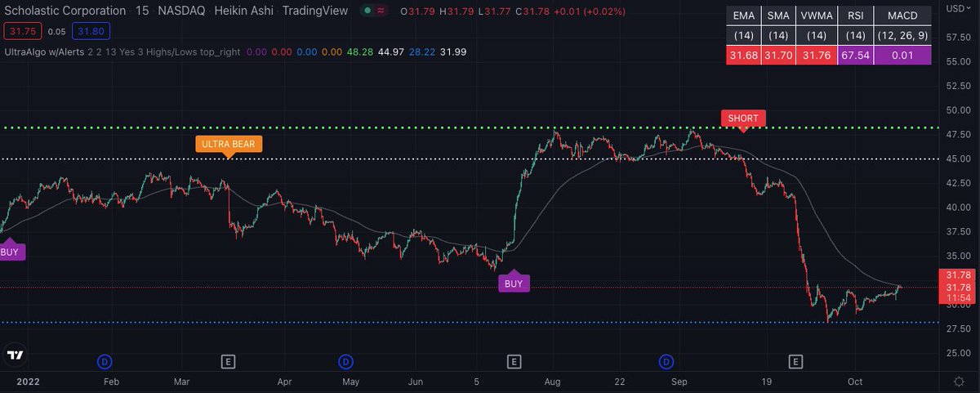Click the red SHORT signal label
The image size is (980, 393).
click(x=742, y=118)
